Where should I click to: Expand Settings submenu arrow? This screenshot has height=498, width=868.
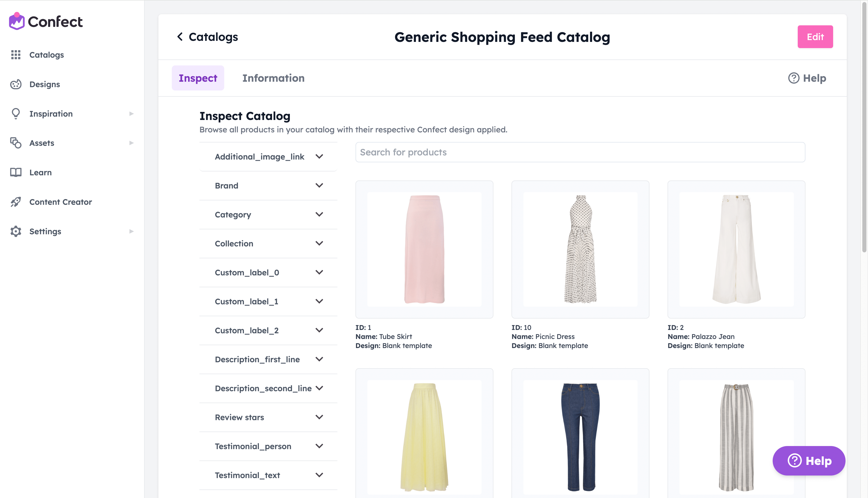(x=131, y=231)
